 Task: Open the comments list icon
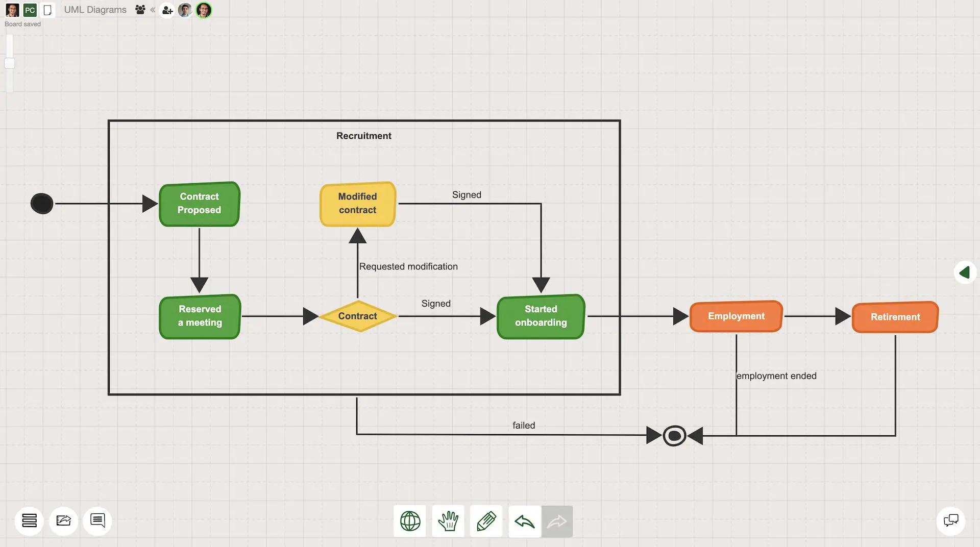click(x=97, y=520)
